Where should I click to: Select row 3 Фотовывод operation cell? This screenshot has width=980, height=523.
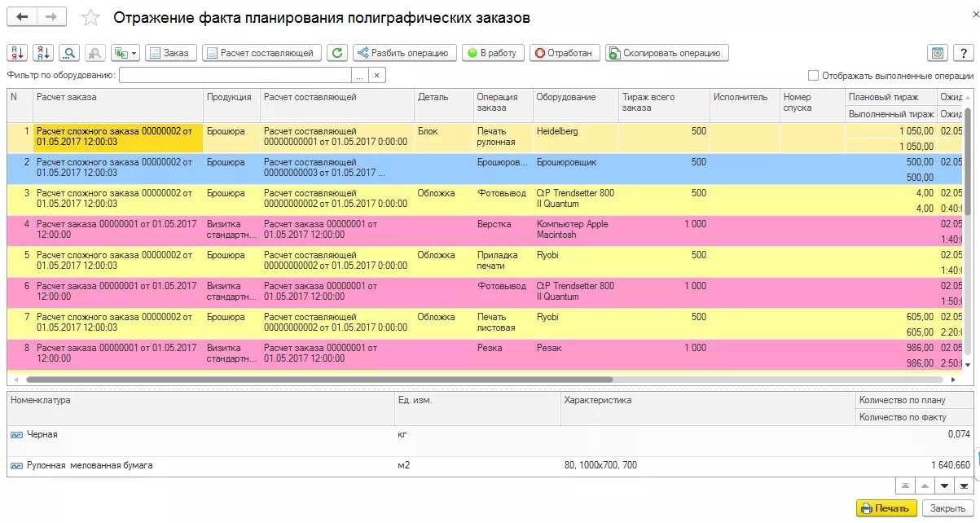[503, 200]
